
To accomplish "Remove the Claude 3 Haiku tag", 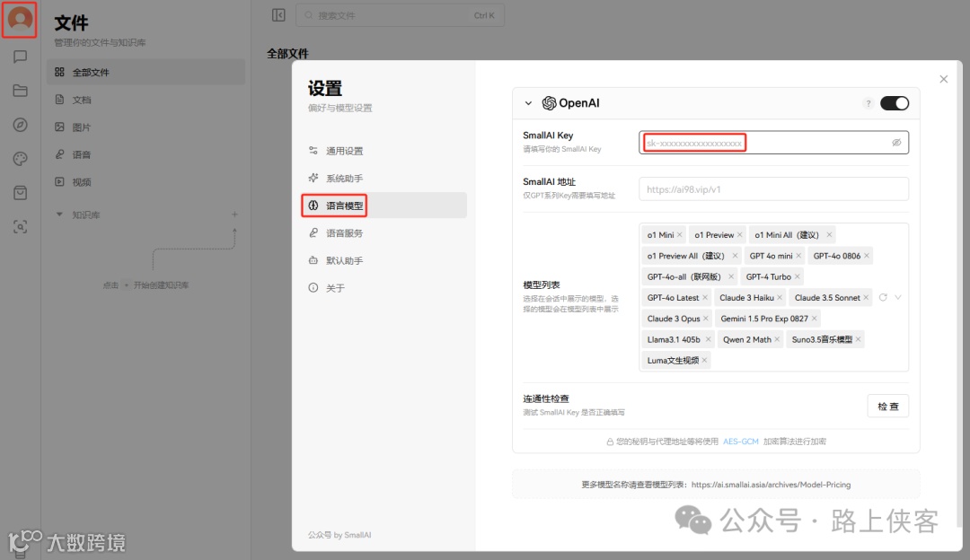I will (780, 298).
